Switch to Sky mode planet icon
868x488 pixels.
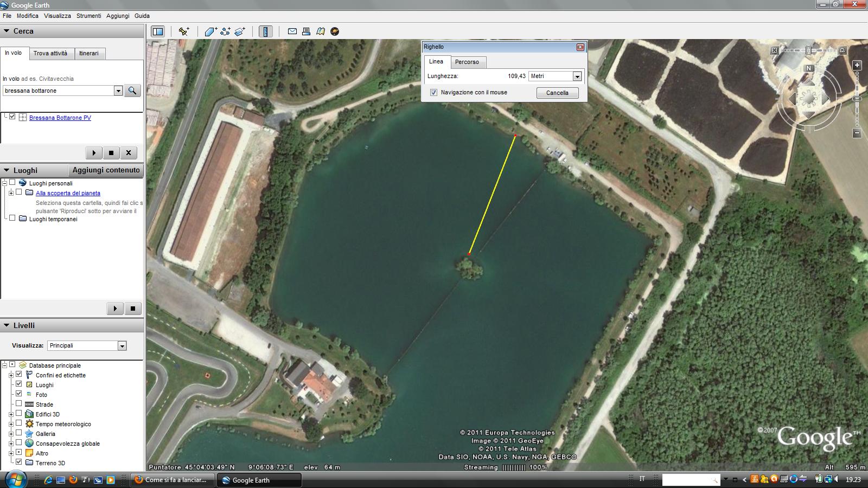pyautogui.click(x=335, y=31)
